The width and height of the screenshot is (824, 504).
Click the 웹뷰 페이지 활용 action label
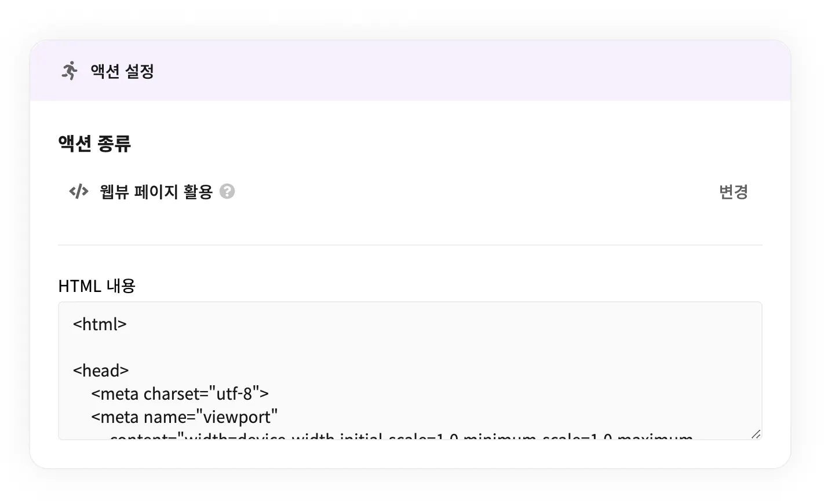click(156, 192)
